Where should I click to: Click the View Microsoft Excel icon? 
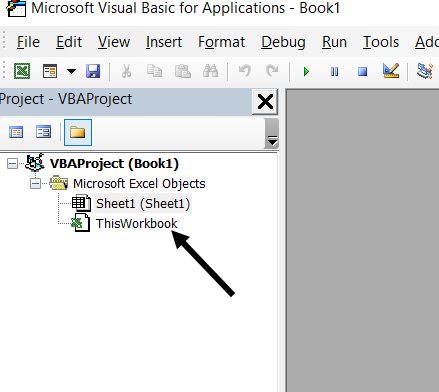22,71
